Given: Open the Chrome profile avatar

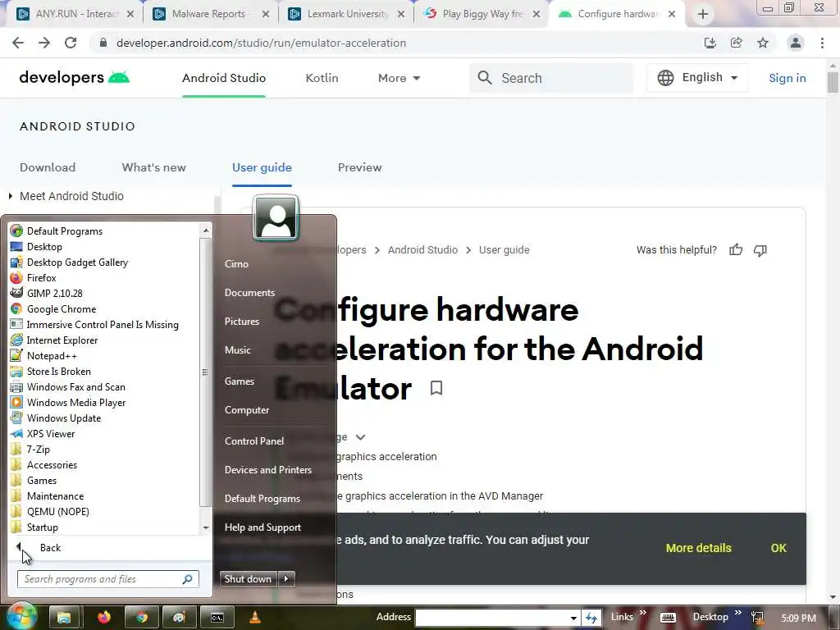Looking at the screenshot, I should pos(796,43).
